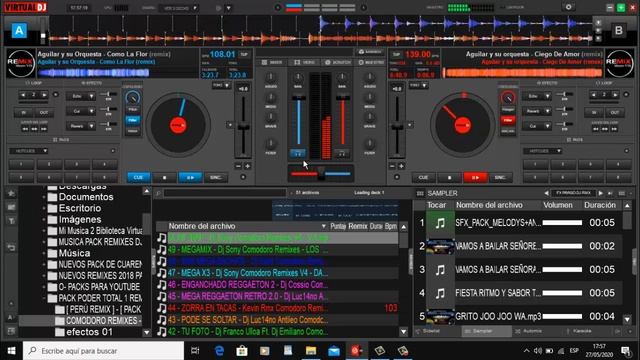Screen dimensions: 640x360
Task: Pause deck B with the red play/pause button
Action: coord(475,178)
